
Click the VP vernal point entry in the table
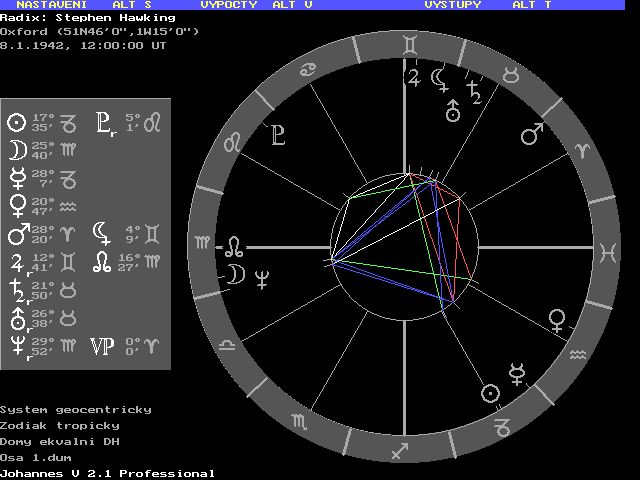coord(102,346)
